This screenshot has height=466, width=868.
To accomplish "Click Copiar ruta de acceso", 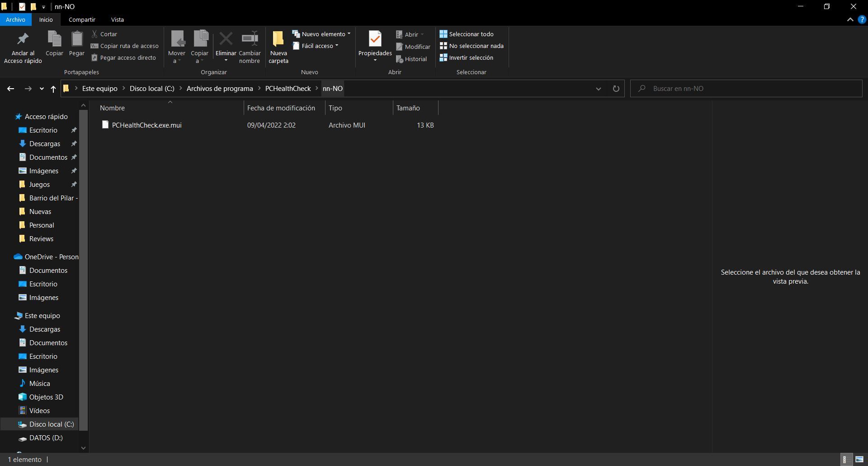I will click(x=125, y=46).
